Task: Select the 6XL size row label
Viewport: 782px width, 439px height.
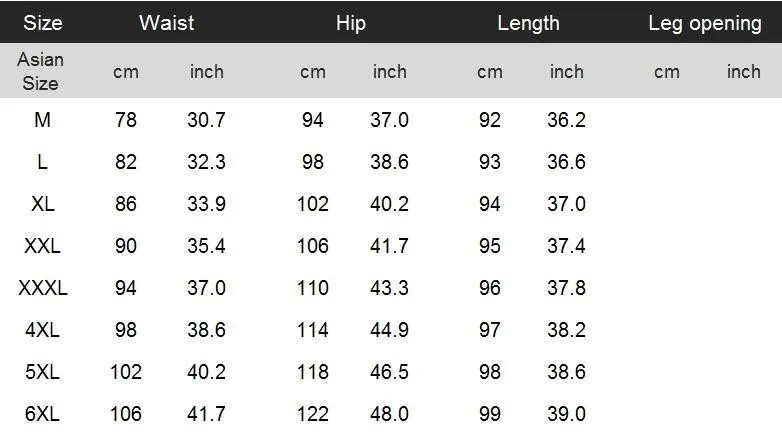Action: (x=42, y=414)
